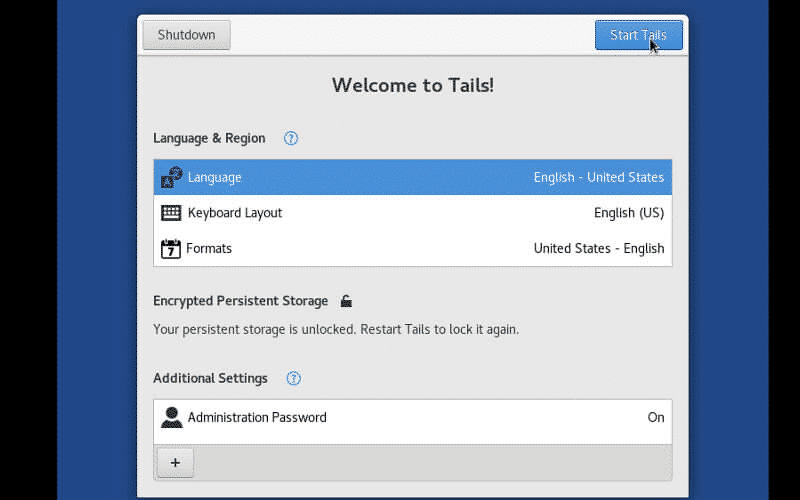Viewport: 800px width, 500px height.
Task: Click the Administration Password user icon
Action: (x=171, y=417)
